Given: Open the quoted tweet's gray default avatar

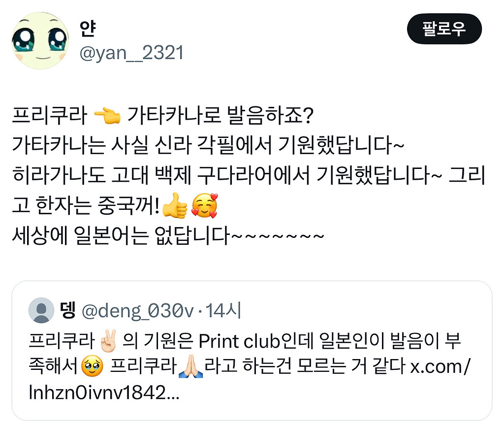Looking at the screenshot, I should pyautogui.click(x=41, y=310).
